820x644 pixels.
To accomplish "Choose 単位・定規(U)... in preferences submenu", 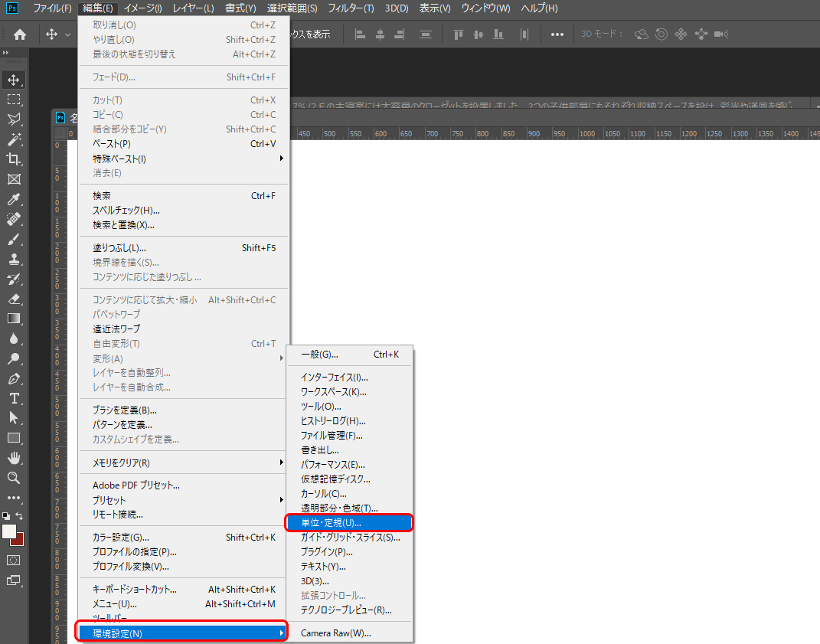I will coord(349,523).
